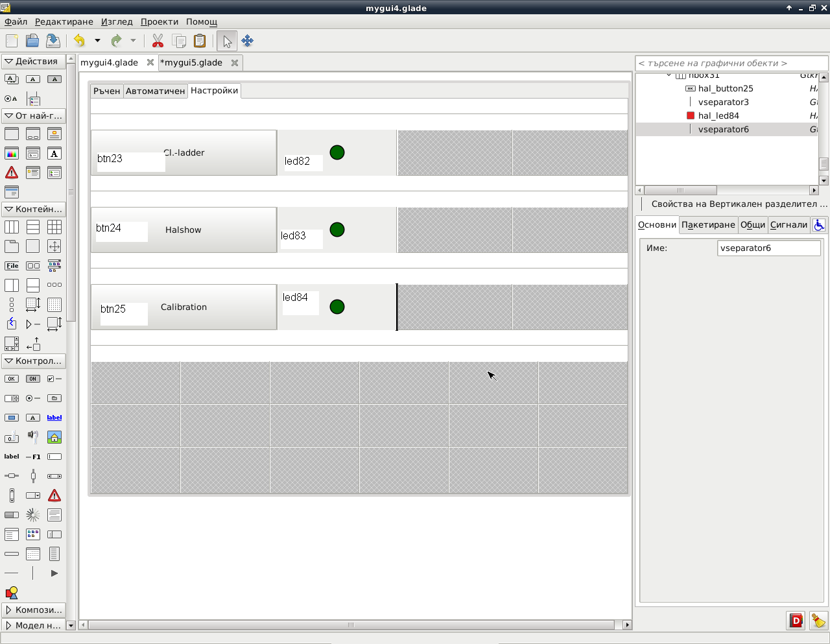Select hal_led84 in the widget tree
The width and height of the screenshot is (830, 644).
point(718,116)
